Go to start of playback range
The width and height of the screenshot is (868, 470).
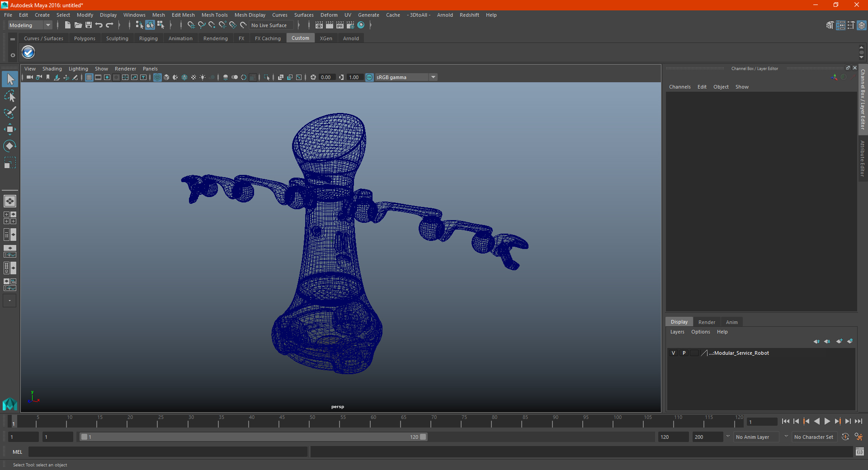(786, 421)
